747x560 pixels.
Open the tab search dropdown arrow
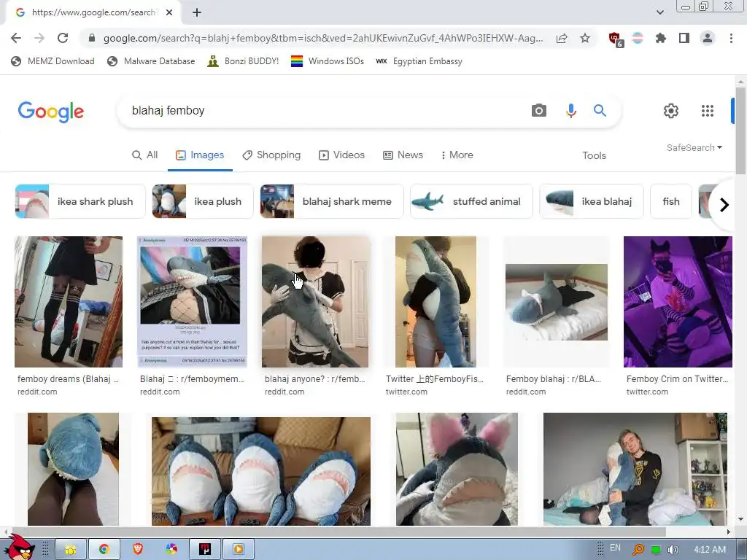(659, 12)
